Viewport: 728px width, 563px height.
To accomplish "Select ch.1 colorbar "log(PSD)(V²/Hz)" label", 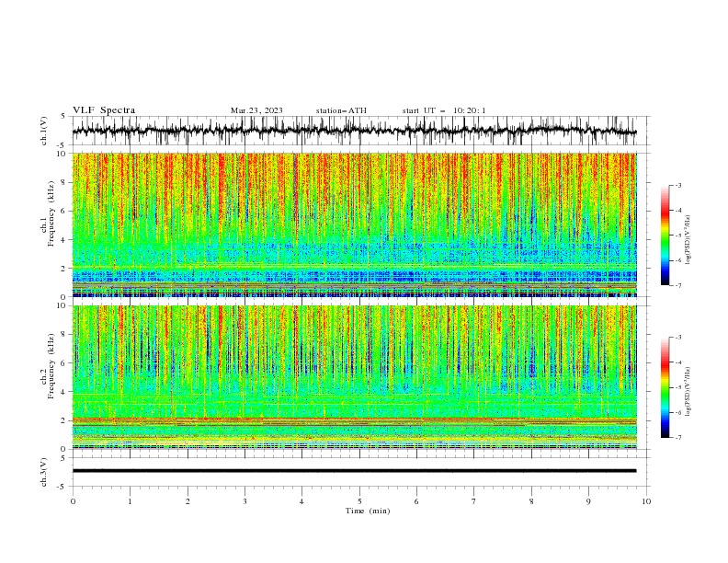I will 688,240.
